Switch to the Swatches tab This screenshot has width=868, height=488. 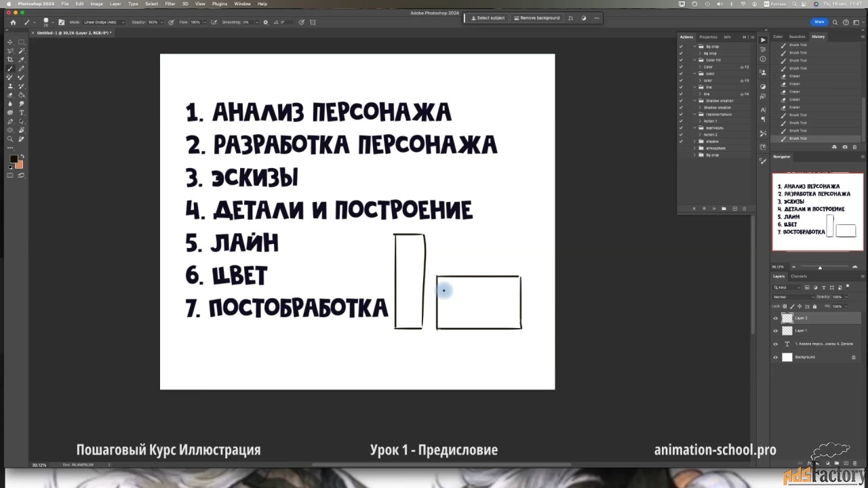[797, 37]
